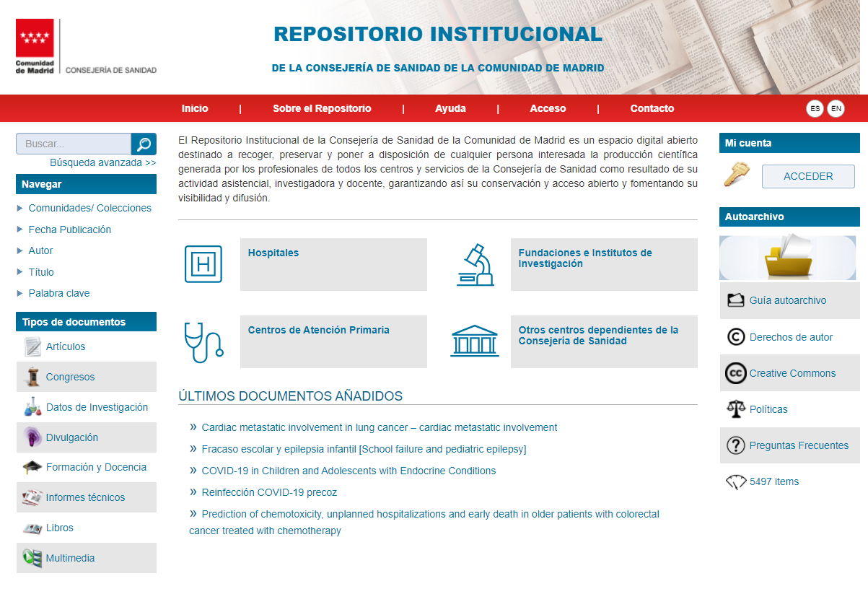
Task: Expand Comunidades/ Colecciones navigation item
Action: pos(89,208)
